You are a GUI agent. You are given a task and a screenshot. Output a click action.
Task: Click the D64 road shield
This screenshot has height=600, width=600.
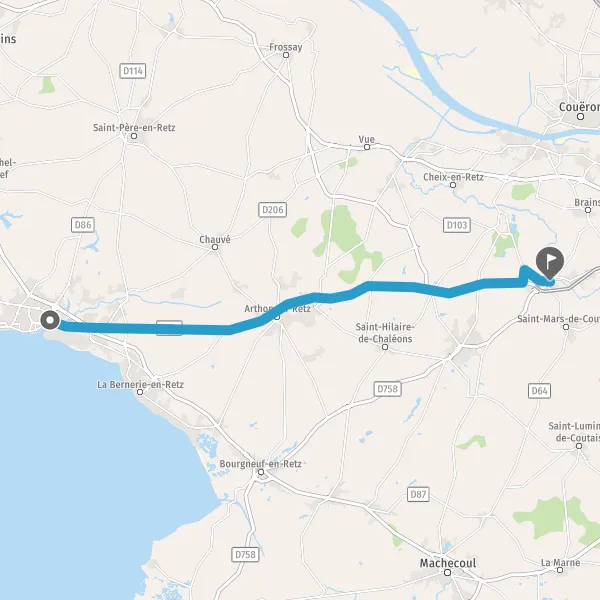540,391
